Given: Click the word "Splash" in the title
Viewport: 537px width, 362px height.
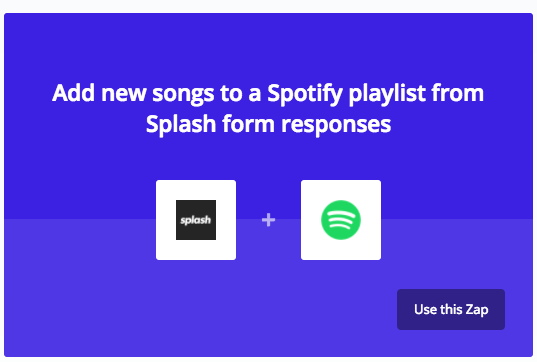Looking at the screenshot, I should coord(181,124).
